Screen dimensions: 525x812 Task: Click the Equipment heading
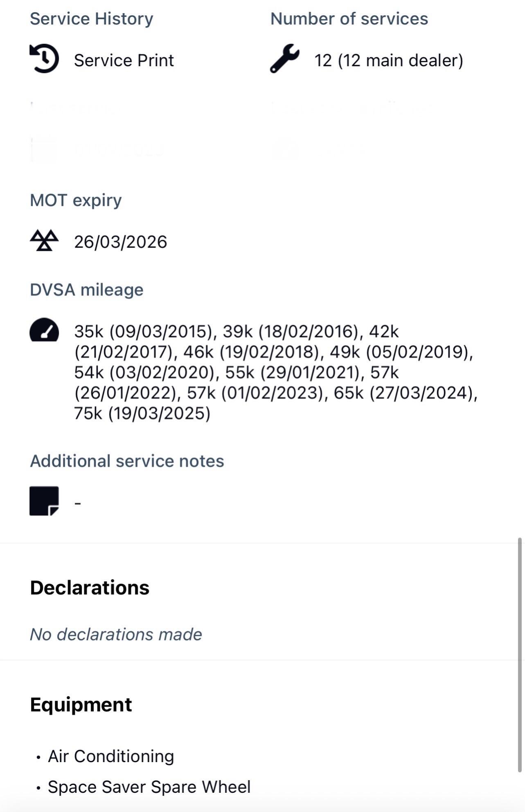pyautogui.click(x=81, y=704)
